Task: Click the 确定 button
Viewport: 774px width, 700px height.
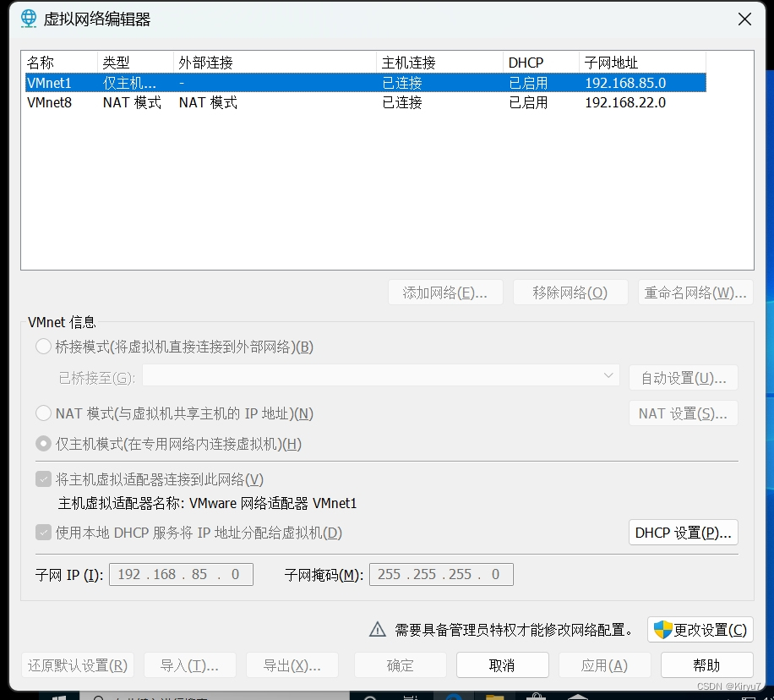Action: [401, 665]
